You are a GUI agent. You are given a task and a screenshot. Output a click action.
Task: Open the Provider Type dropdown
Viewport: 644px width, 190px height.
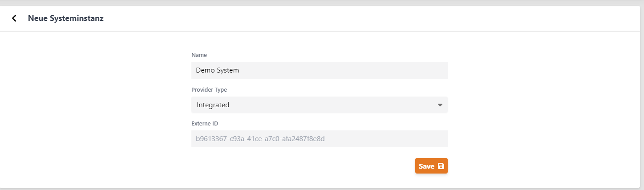tap(319, 105)
